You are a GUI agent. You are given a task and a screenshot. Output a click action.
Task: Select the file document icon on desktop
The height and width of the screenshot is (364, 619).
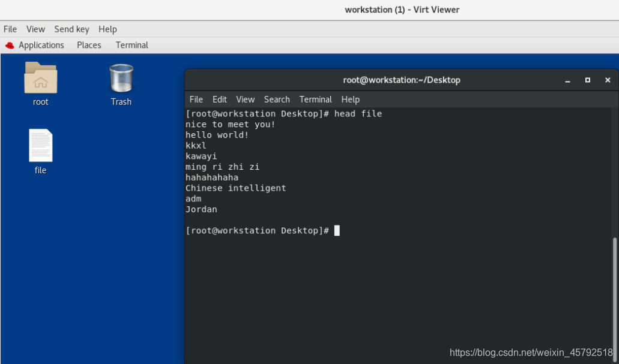pos(41,146)
